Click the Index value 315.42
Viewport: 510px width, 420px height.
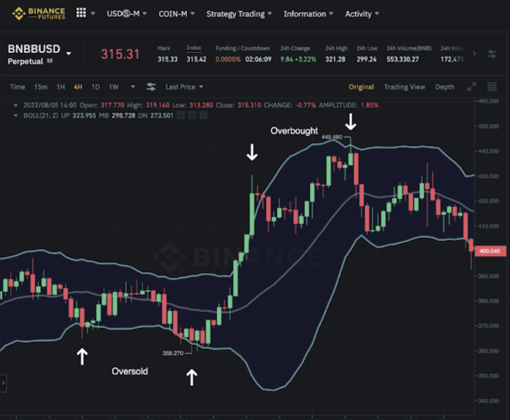196,59
